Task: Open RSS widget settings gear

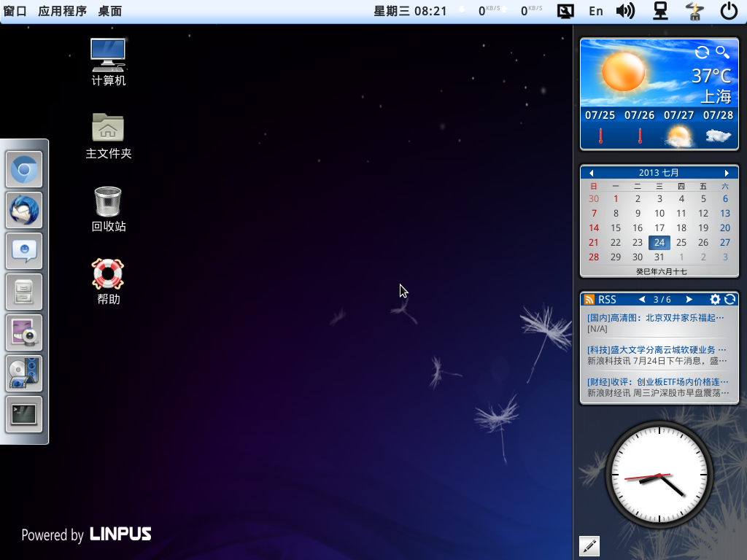Action: coord(715,299)
